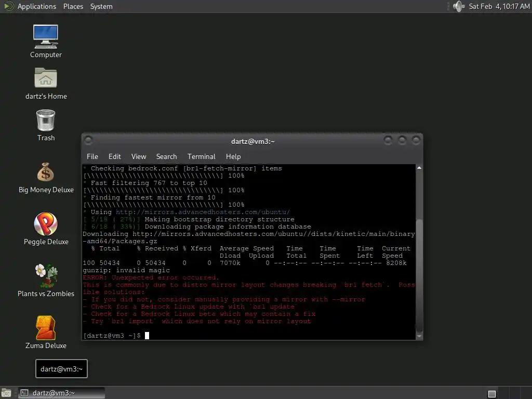Click 'Finding fastest mirror from 10' line
This screenshot has height=399, width=532.
[x=153, y=197]
